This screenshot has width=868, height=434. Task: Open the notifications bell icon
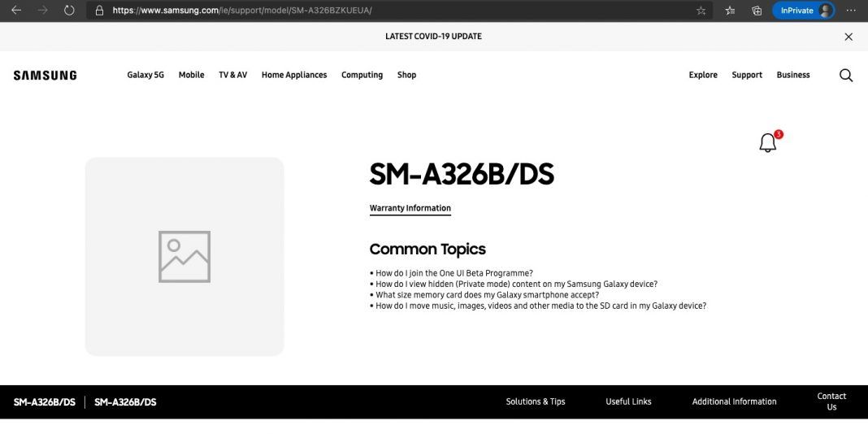coord(767,143)
